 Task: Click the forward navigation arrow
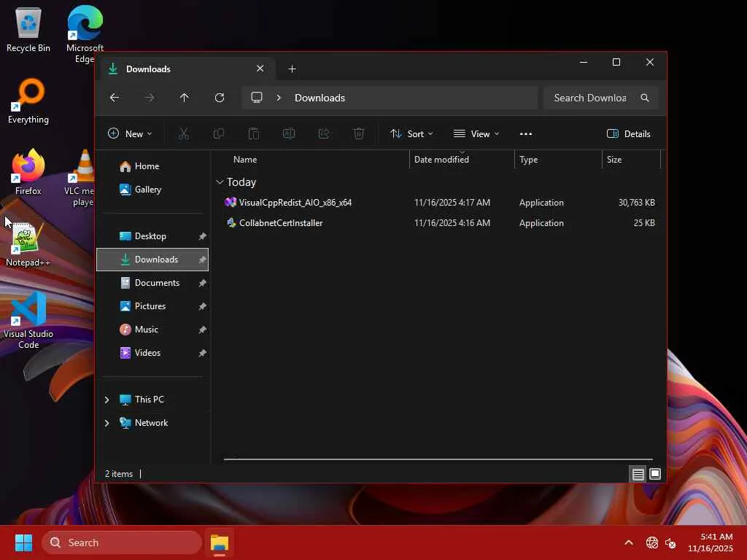tap(150, 98)
